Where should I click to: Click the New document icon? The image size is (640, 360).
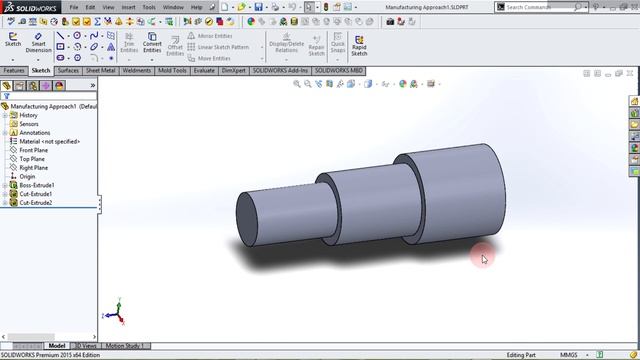tap(225, 7)
